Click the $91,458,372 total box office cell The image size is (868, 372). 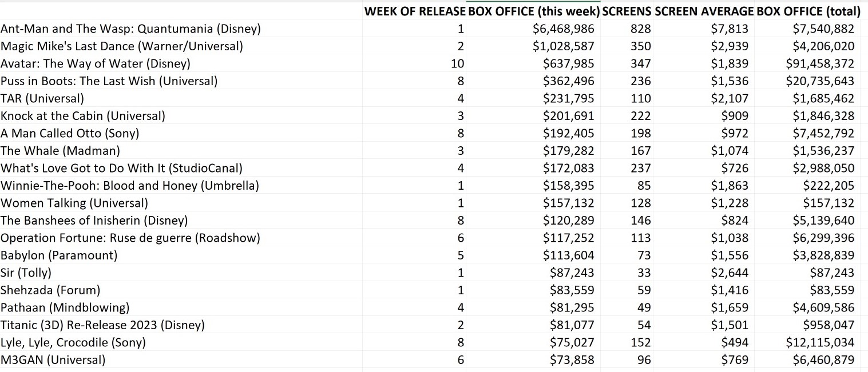click(x=820, y=64)
